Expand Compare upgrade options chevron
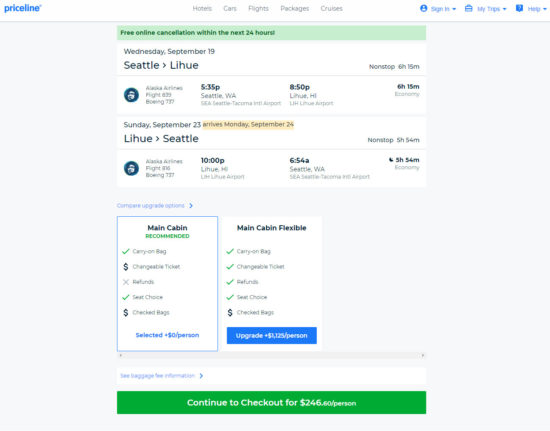Viewport: 550px width, 431px height. pos(191,206)
